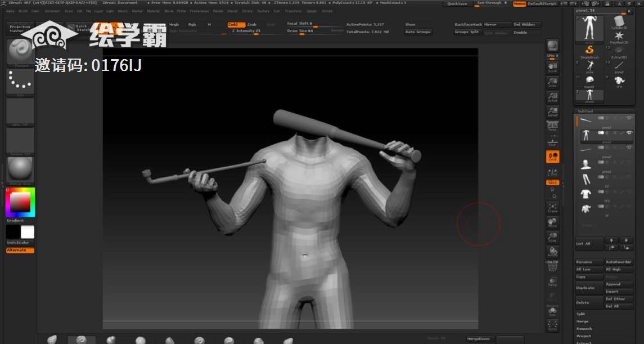Click the Solo mode icon
644x344 pixels.
tap(552, 311)
